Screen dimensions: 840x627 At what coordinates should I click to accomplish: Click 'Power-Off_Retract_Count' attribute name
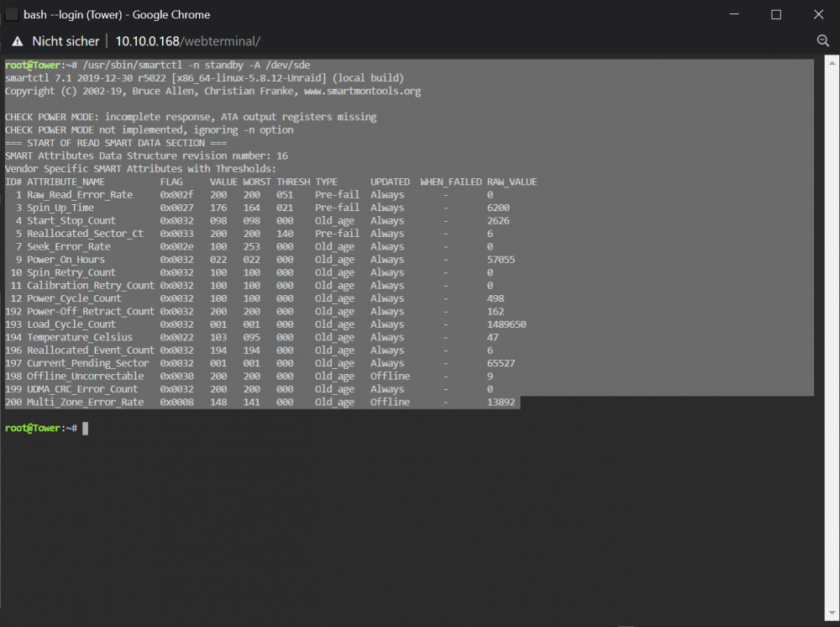pyautogui.click(x=91, y=311)
